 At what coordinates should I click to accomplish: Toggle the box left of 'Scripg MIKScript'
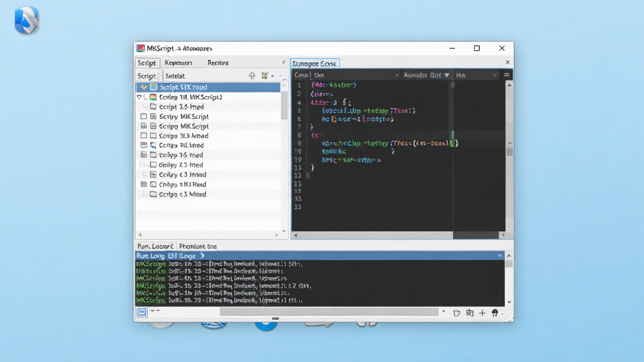(143, 126)
